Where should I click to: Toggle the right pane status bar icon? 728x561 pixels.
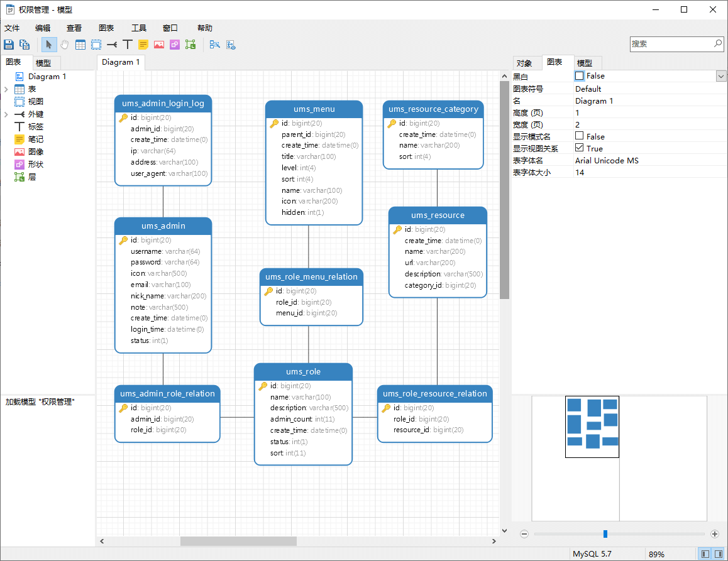(718, 554)
